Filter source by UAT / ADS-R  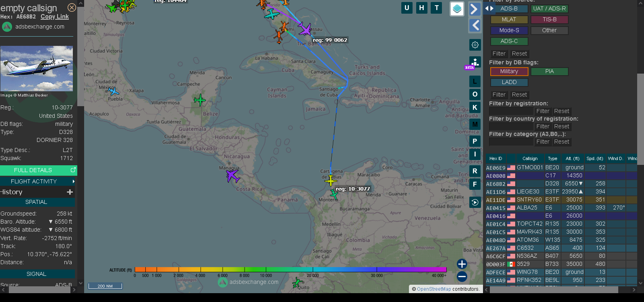click(549, 8)
